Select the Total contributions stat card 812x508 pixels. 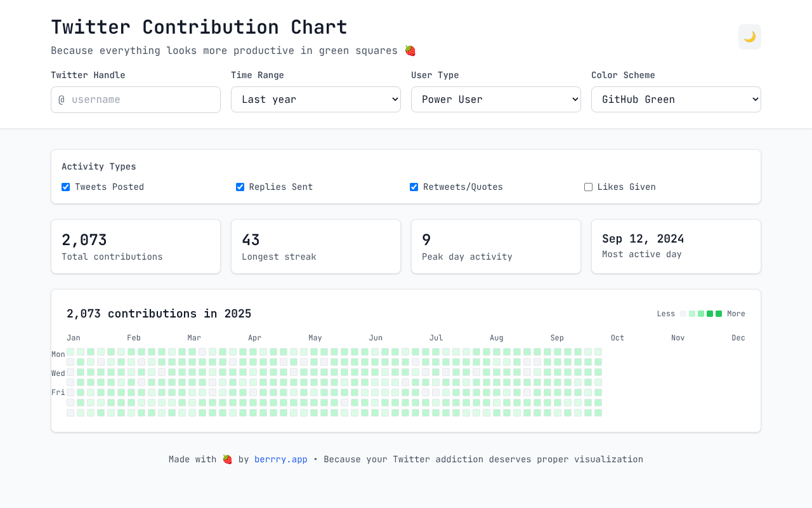135,246
